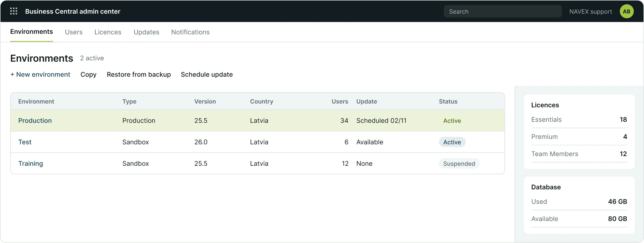The height and width of the screenshot is (243, 644).
Task: Click the AB user avatar
Action: point(627,11)
